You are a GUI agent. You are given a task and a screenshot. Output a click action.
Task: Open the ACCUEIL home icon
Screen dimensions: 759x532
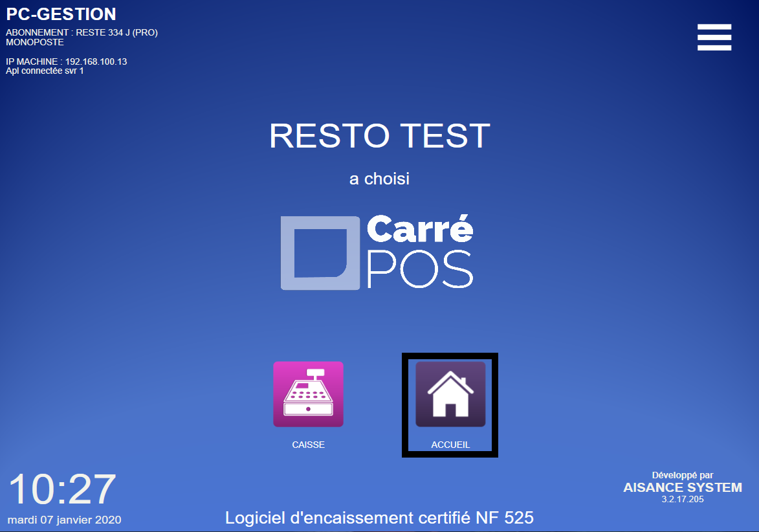tap(450, 394)
